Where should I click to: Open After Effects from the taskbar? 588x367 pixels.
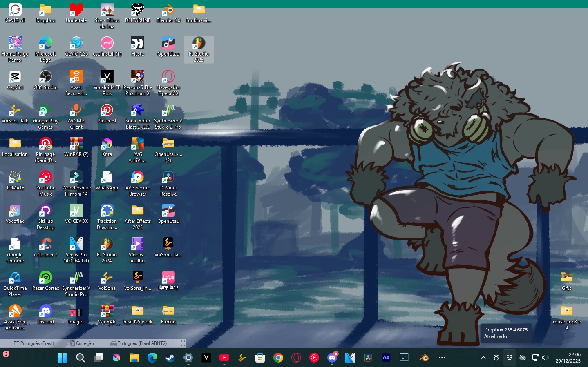386,358
